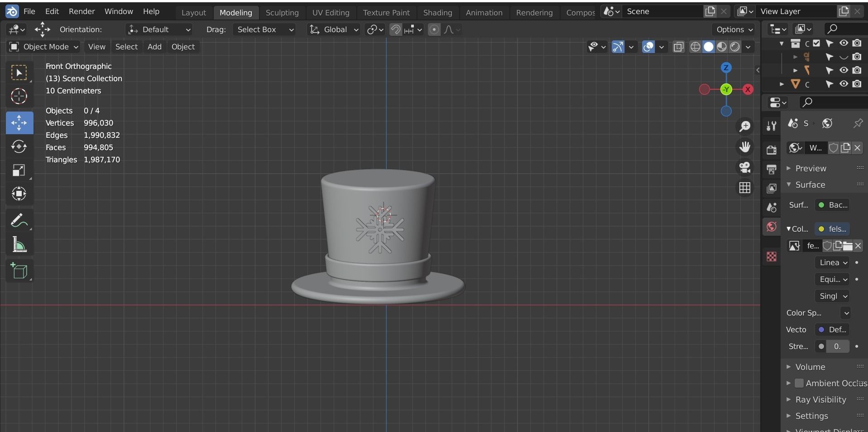Switch to the Shading workspace tab

coord(437,13)
